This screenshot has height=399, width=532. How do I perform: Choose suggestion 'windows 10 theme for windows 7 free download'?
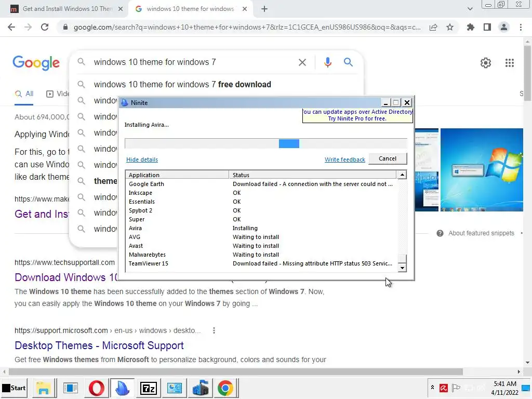(x=182, y=85)
